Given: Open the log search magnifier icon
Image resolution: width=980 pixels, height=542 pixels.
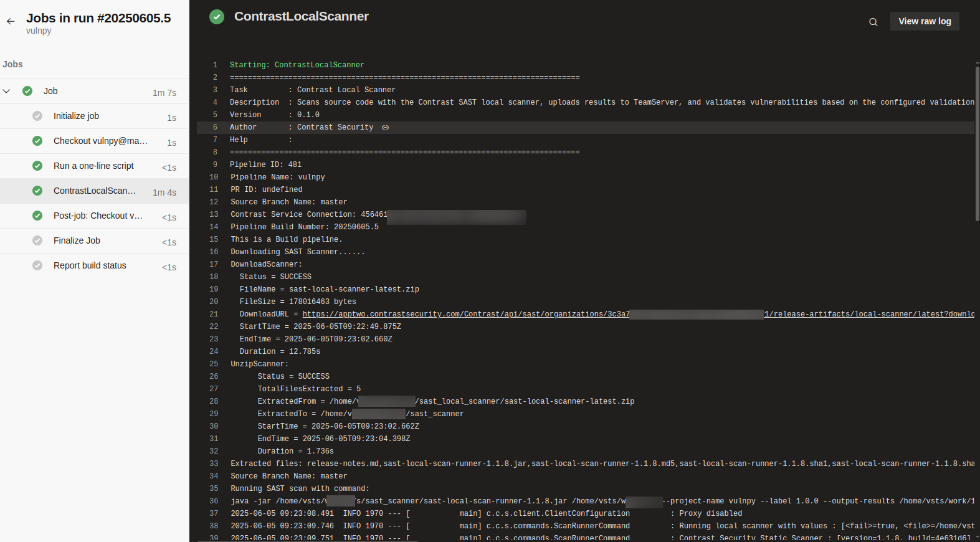Looking at the screenshot, I should pyautogui.click(x=873, y=22).
